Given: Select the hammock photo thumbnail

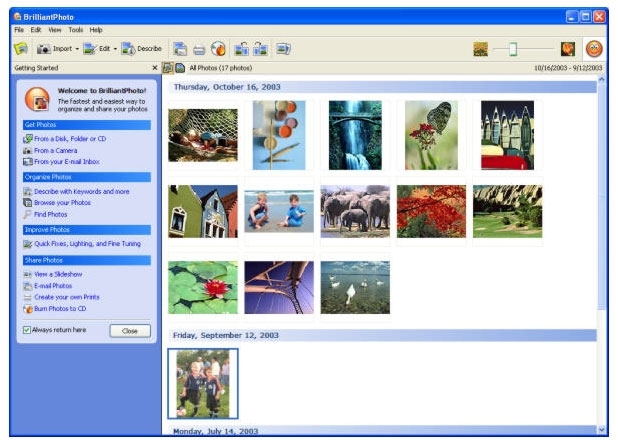Looking at the screenshot, I should (x=203, y=135).
